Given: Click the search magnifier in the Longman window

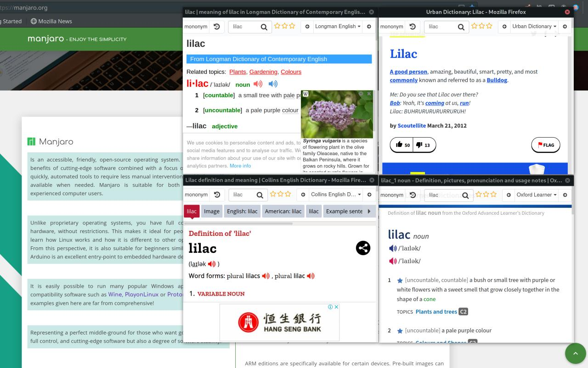Looking at the screenshot, I should (x=264, y=27).
